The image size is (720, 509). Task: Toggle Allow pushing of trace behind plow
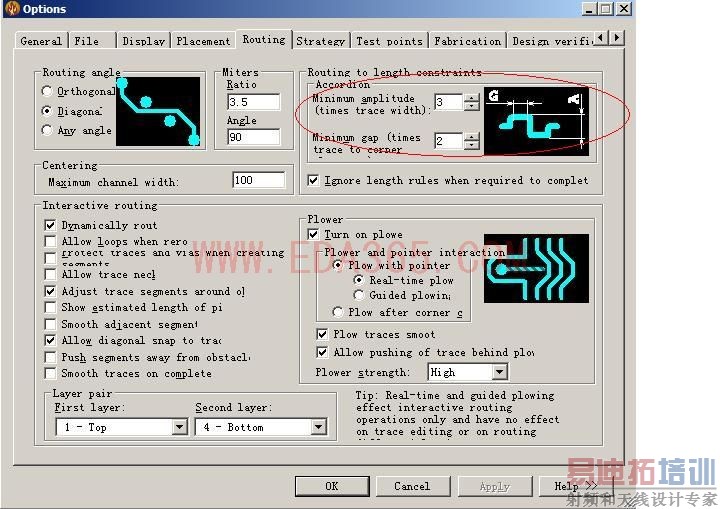[322, 352]
